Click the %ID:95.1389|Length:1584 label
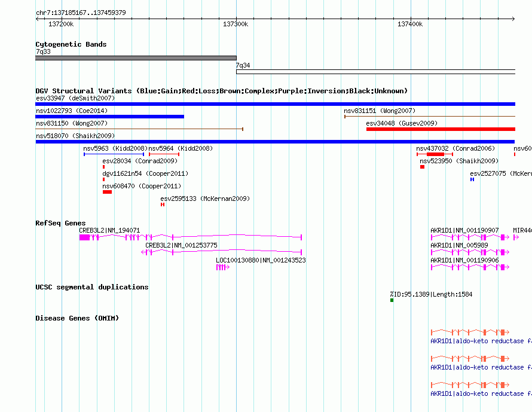The height and width of the screenshot is (412, 532). [431, 294]
